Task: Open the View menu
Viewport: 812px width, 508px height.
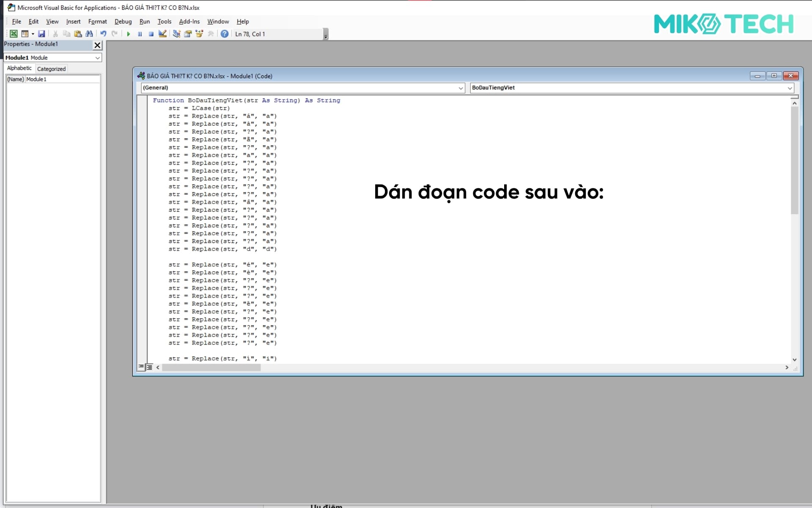Action: [x=52, y=22]
